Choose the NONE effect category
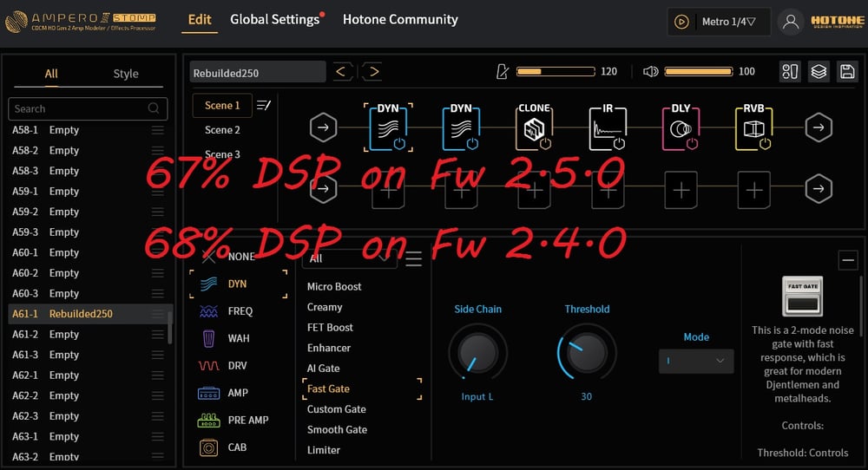Image resolution: width=868 pixels, height=470 pixels. [x=228, y=257]
